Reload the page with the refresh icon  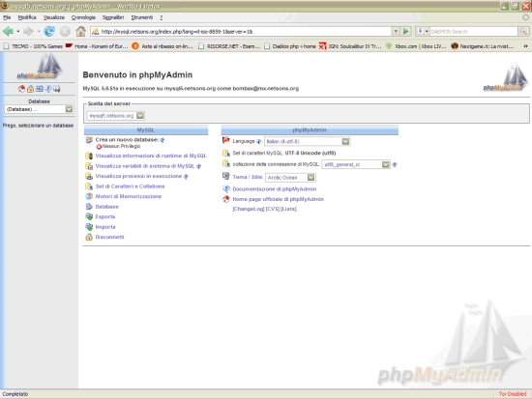point(49,32)
